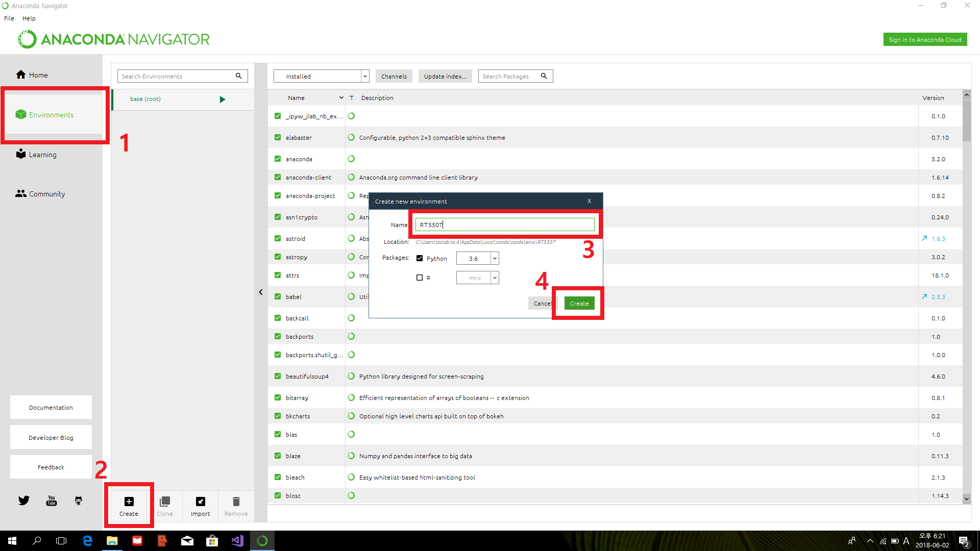Uncheck the anaconda-client package checkbox
This screenshot has height=551, width=980.
pyautogui.click(x=278, y=177)
